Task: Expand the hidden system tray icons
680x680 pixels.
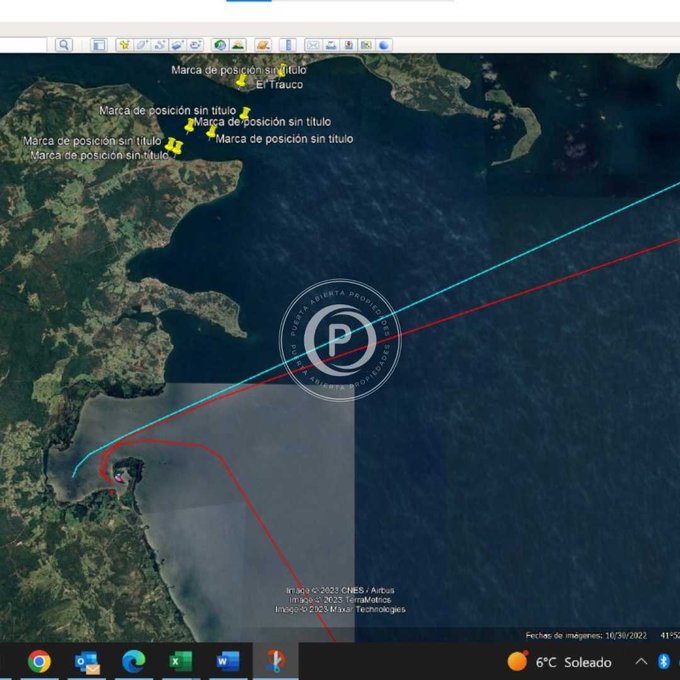Action: (x=641, y=661)
